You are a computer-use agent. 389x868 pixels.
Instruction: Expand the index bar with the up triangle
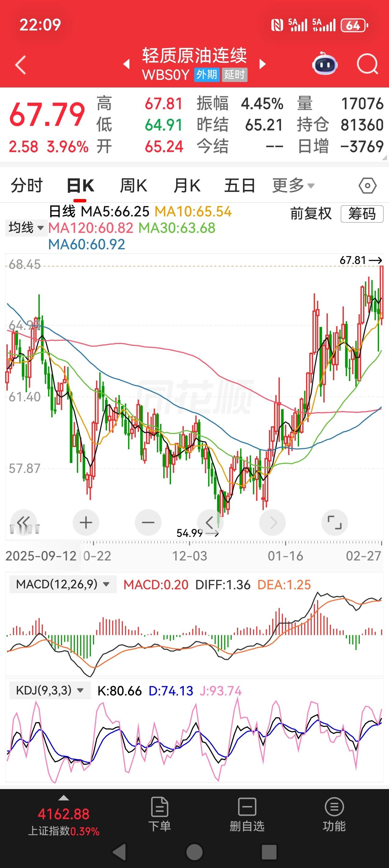pos(64,798)
